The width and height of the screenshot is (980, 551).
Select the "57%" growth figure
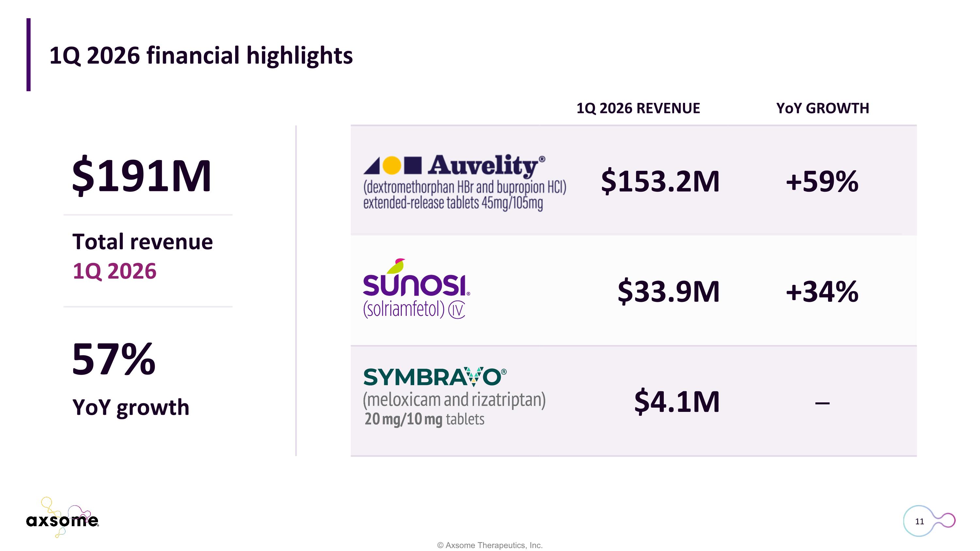click(114, 359)
